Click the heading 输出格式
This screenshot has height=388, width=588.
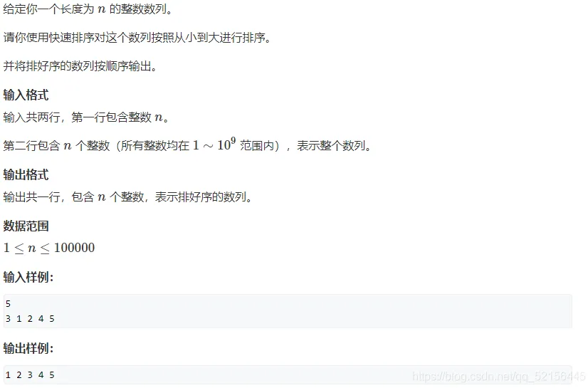pyautogui.click(x=26, y=174)
